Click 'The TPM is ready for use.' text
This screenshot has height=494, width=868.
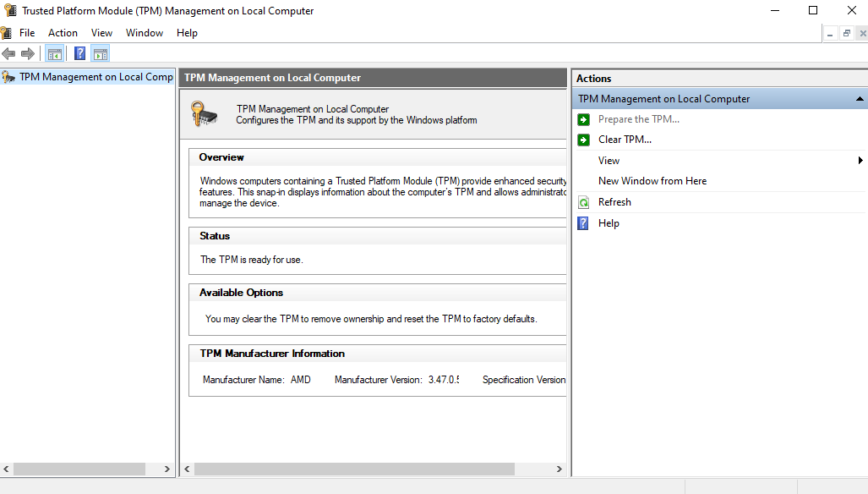tap(251, 260)
